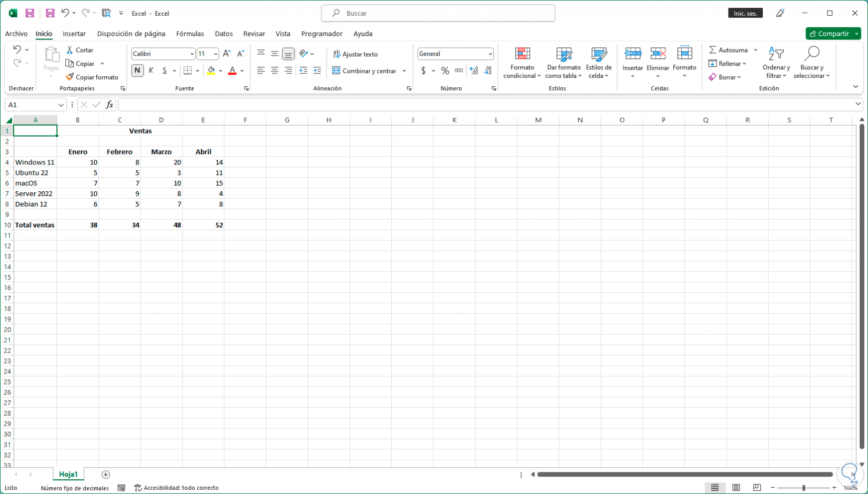Switch to the Datos tab
This screenshot has width=868, height=494.
224,34
